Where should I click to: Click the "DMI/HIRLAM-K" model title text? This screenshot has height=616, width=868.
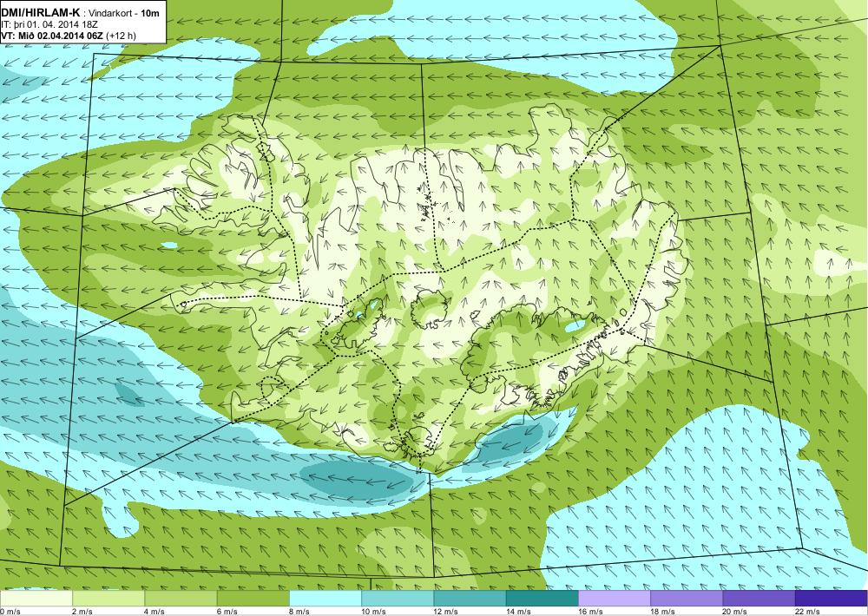coord(42,13)
